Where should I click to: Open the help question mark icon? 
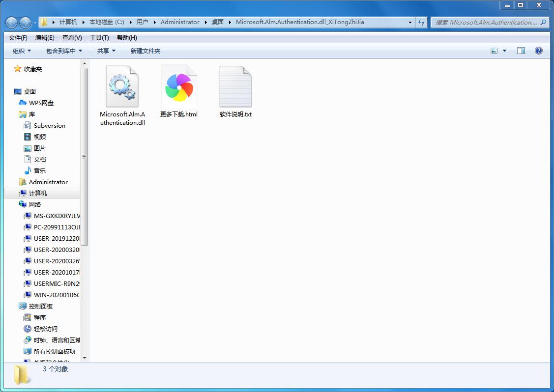pos(538,51)
